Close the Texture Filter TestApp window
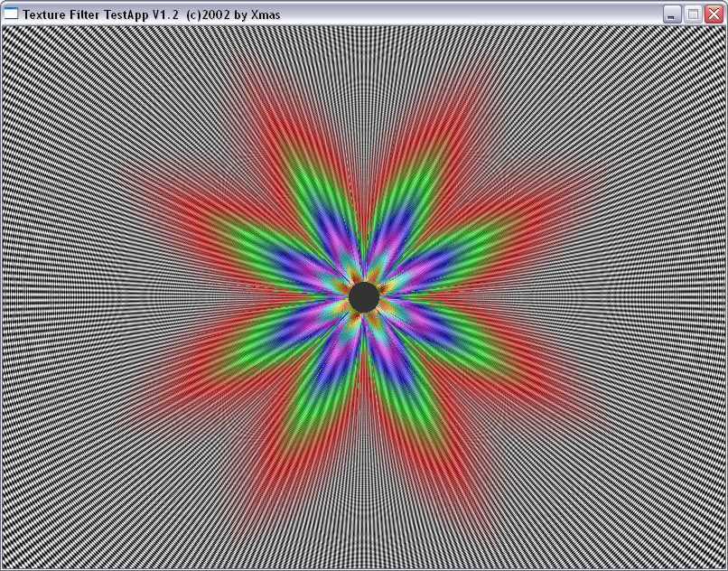728x571 pixels. 714,14
